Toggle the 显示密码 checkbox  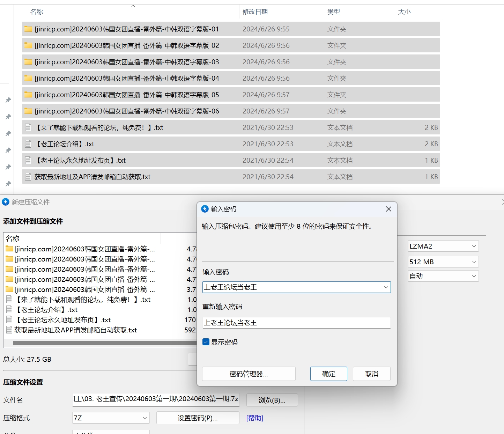click(x=206, y=342)
